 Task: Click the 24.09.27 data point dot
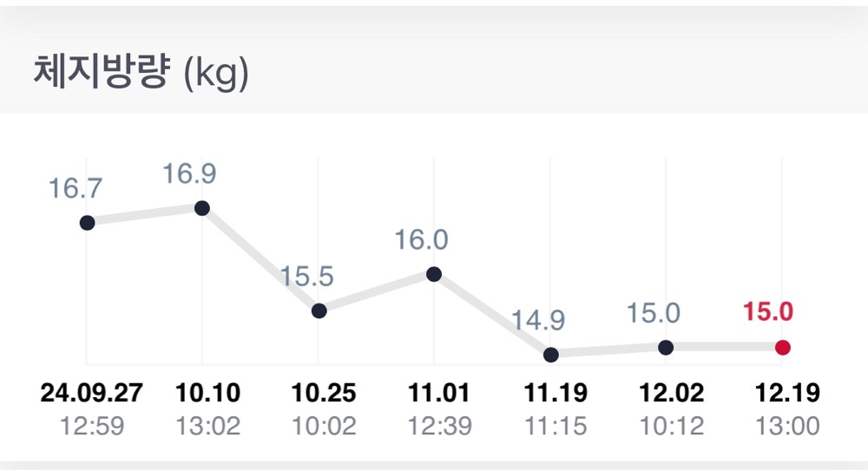87,223
